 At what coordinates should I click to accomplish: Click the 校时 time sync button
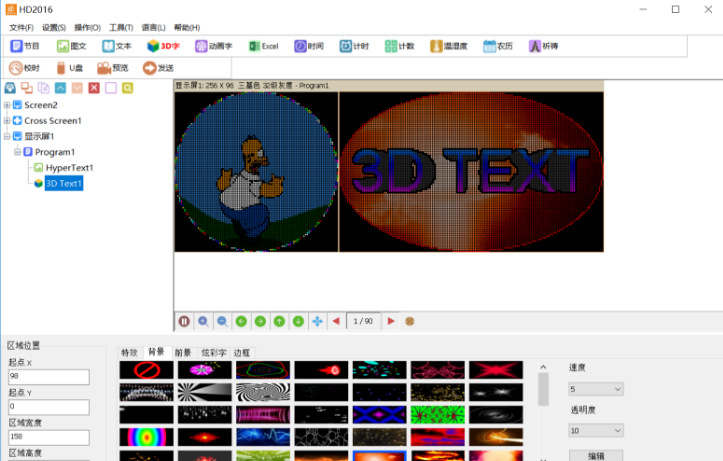click(x=24, y=68)
